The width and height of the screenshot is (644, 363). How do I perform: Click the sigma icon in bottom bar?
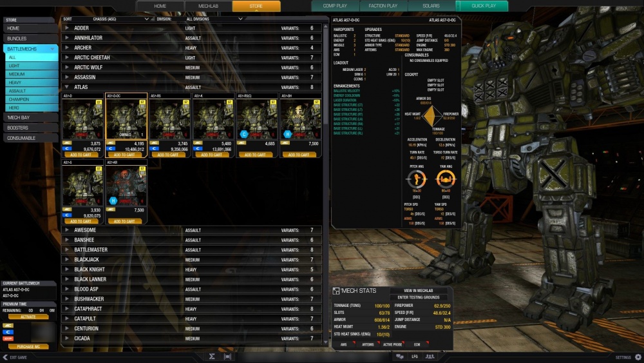click(212, 357)
